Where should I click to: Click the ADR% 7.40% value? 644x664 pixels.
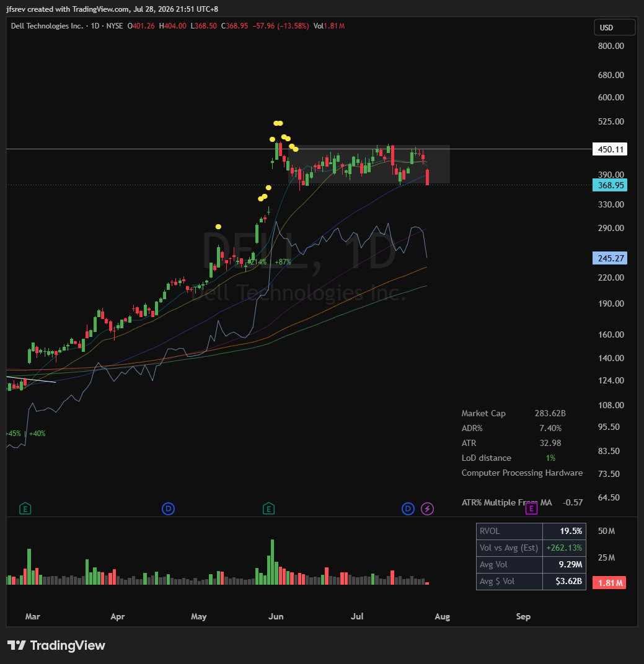(x=550, y=428)
